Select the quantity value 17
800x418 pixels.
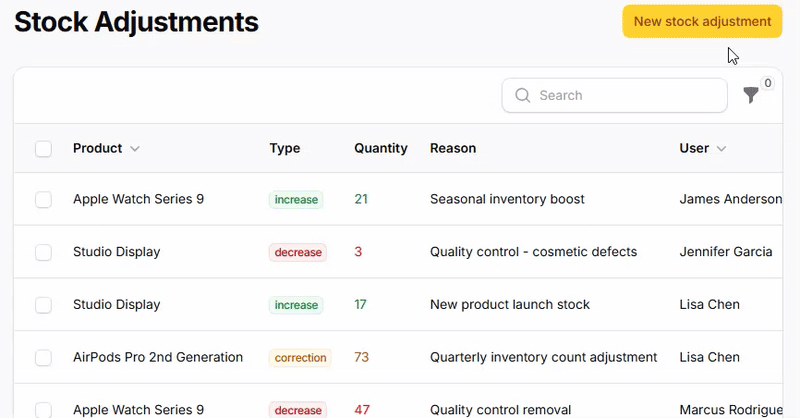(x=360, y=304)
